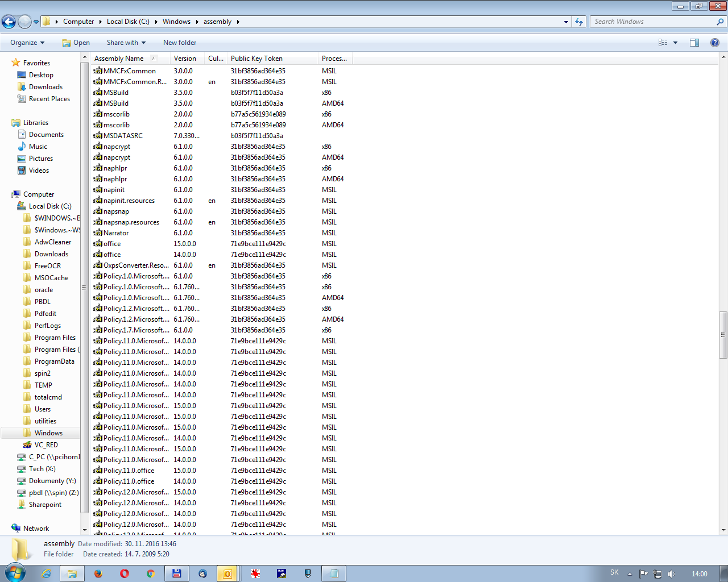Click the clock showing 14:00
This screenshot has height=582, width=728.
(700, 574)
